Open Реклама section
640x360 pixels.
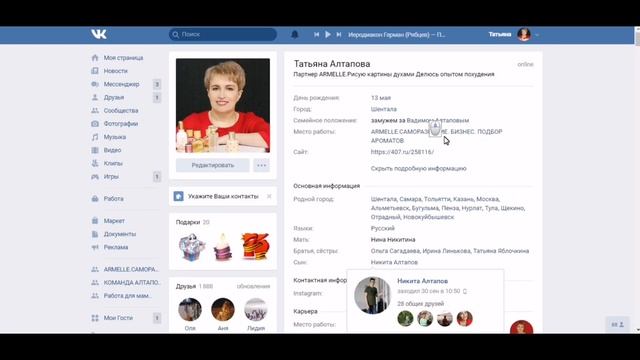click(x=116, y=247)
